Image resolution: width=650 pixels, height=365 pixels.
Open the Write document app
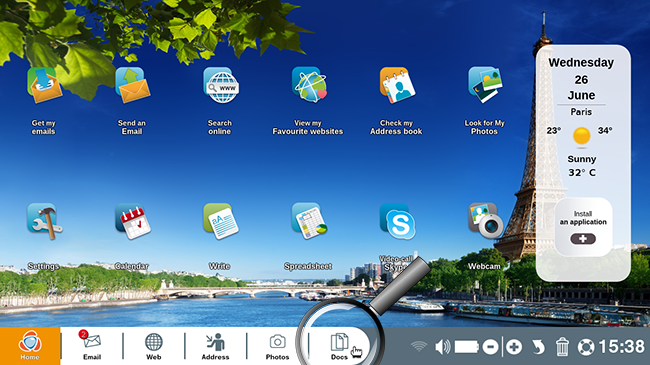221,221
